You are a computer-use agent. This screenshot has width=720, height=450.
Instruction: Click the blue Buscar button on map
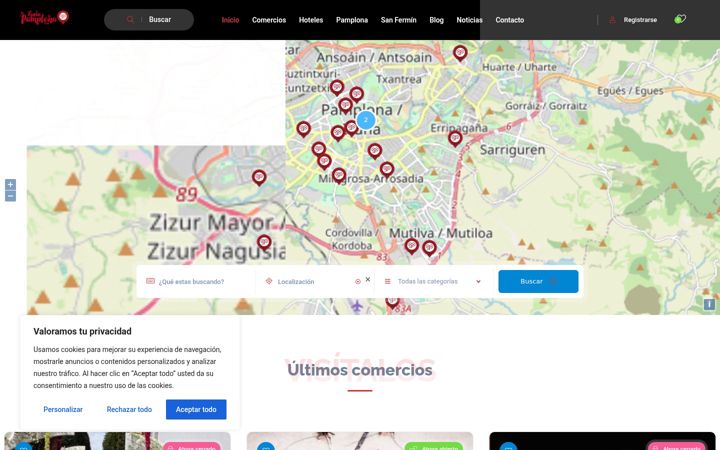[538, 281]
